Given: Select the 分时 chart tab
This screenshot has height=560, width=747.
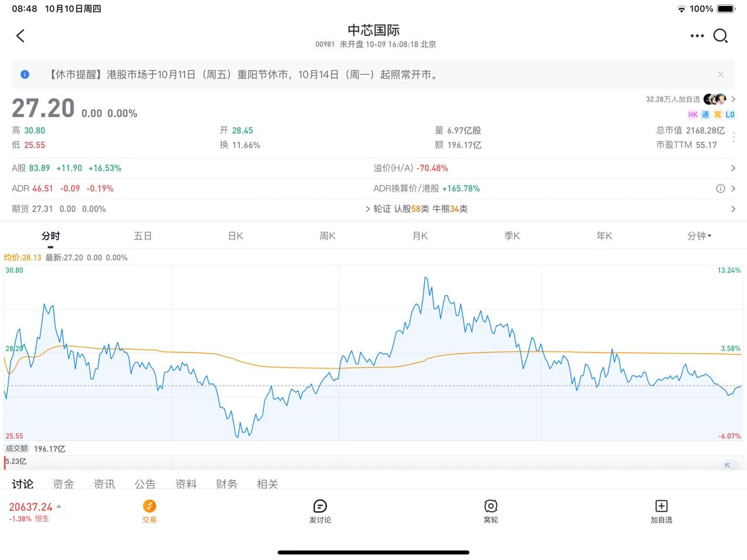Looking at the screenshot, I should point(51,236).
